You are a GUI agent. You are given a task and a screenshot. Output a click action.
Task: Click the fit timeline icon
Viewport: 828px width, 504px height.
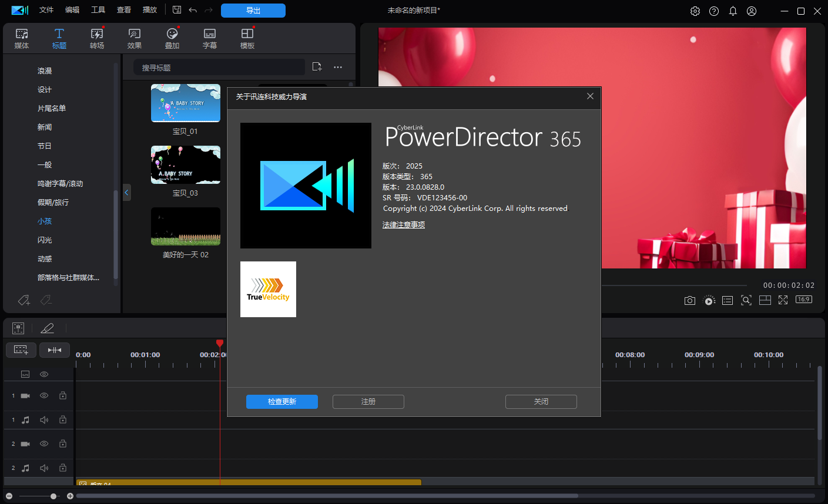(55, 350)
